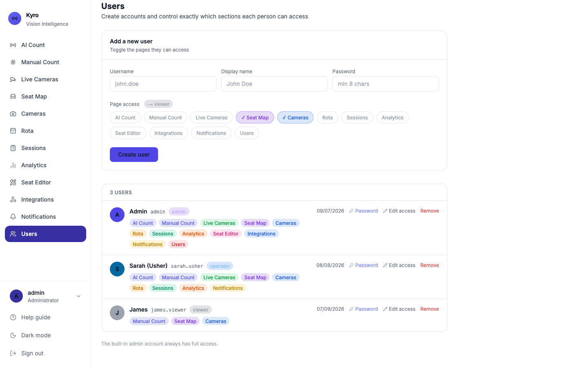The image size is (588, 368).
Task: Enable Analytics page access chip
Action: click(392, 118)
